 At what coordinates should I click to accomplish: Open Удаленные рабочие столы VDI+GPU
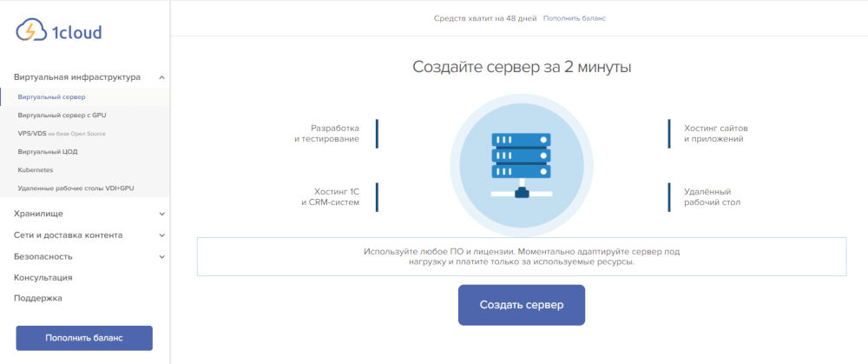(76, 188)
